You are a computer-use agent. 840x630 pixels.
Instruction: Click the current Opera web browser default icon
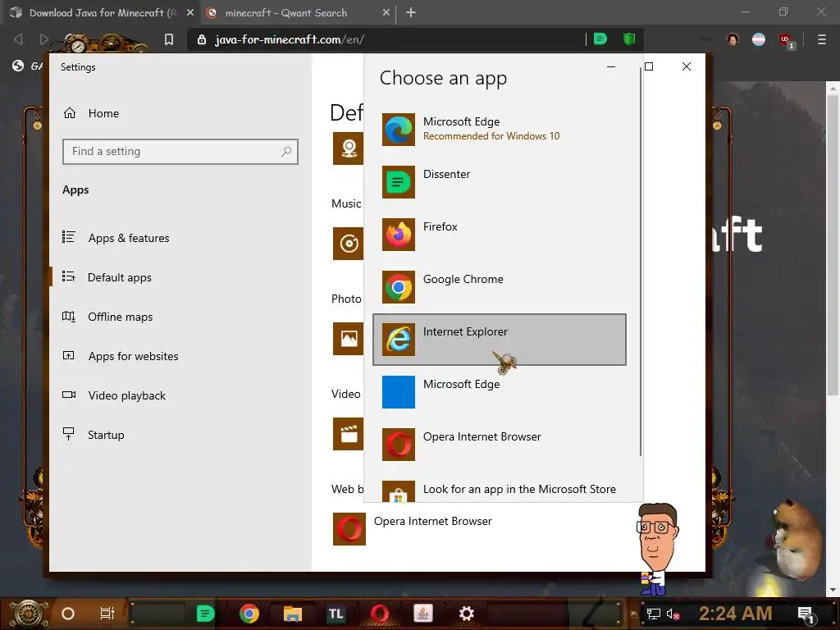tap(349, 529)
